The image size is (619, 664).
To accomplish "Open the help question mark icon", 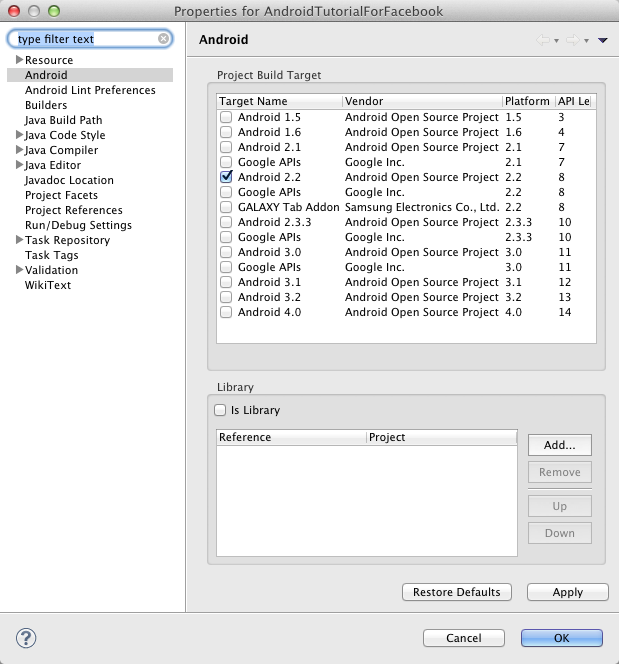I will [26, 638].
